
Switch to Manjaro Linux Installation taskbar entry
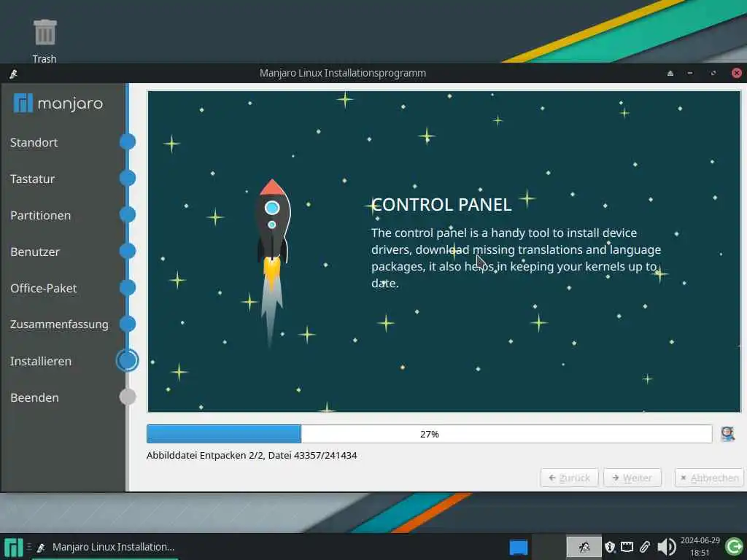tap(105, 547)
